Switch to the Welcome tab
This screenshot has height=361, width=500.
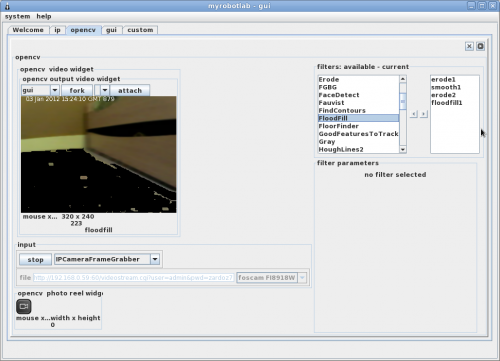click(x=28, y=30)
